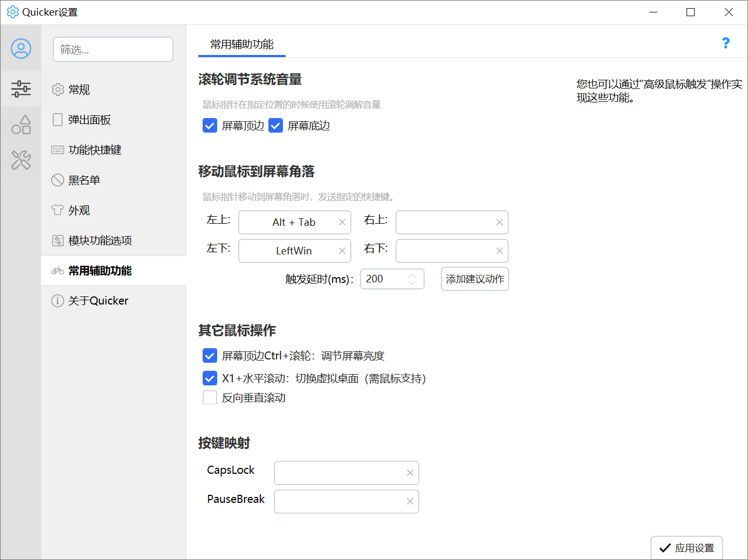Open the wrench tools sidebar icon
The width and height of the screenshot is (748, 560).
point(21,160)
